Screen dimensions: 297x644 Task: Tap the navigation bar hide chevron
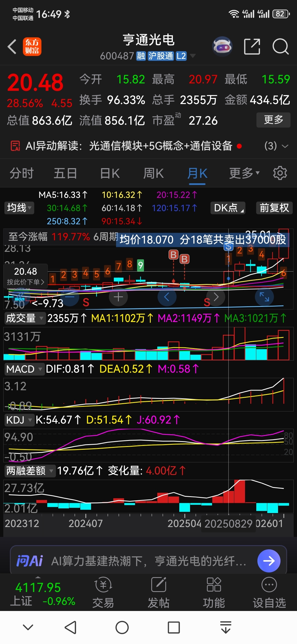pyautogui.click(x=28, y=627)
